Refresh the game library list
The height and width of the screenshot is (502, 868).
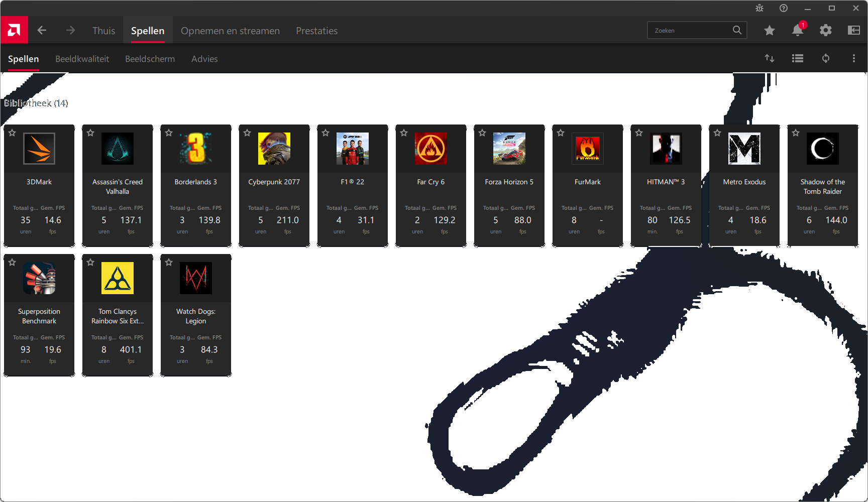tap(825, 58)
